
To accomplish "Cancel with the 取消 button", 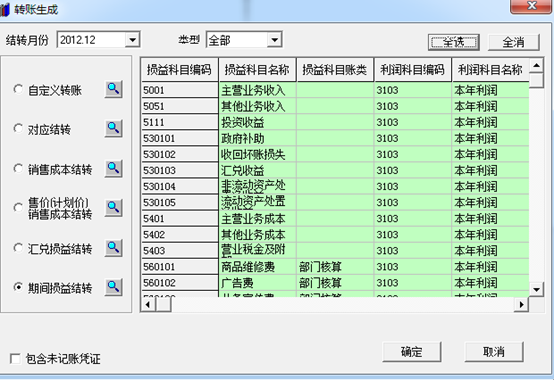I will (x=494, y=352).
